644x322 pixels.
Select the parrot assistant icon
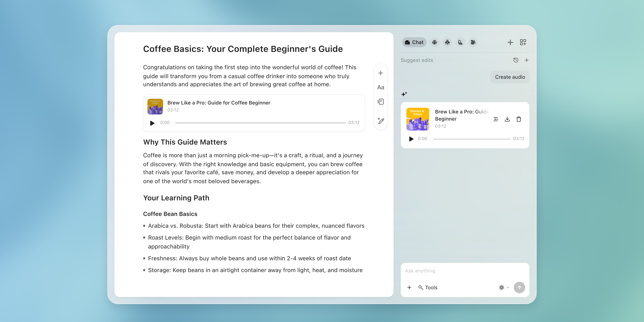[x=460, y=42]
